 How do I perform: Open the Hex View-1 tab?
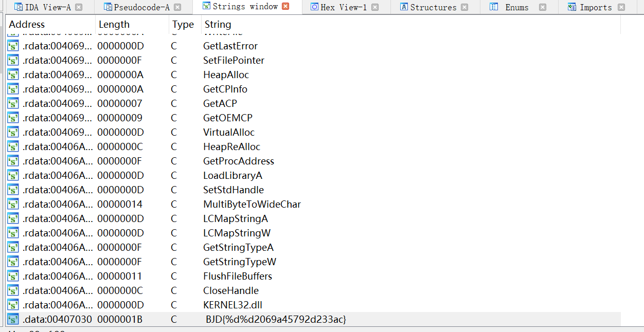pos(344,7)
